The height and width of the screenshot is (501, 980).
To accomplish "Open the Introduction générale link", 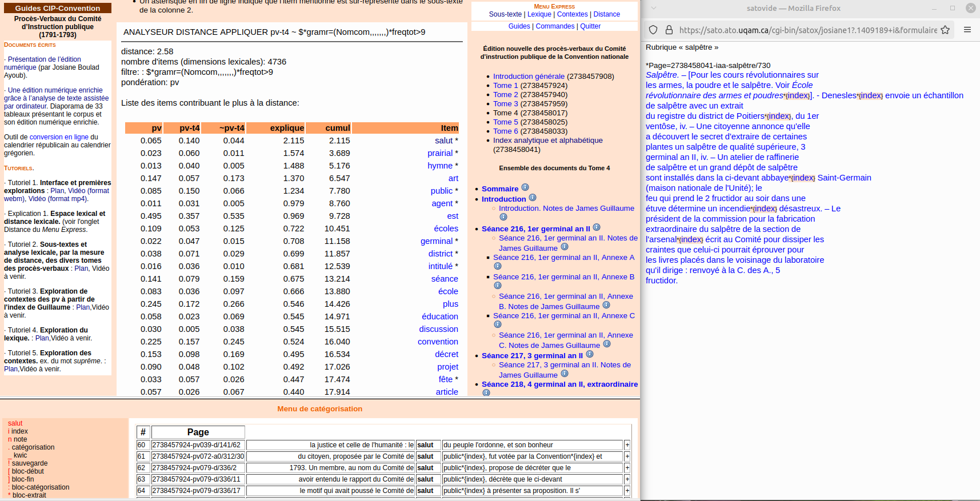I will tap(529, 76).
